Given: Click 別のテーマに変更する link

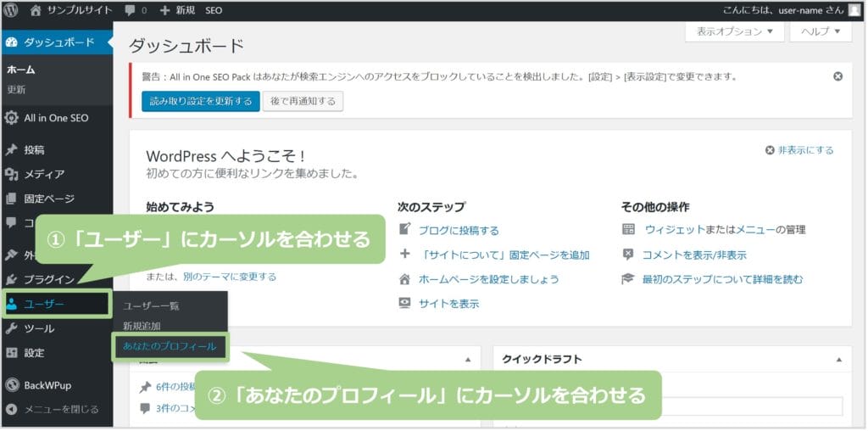Looking at the screenshot, I should tap(230, 277).
